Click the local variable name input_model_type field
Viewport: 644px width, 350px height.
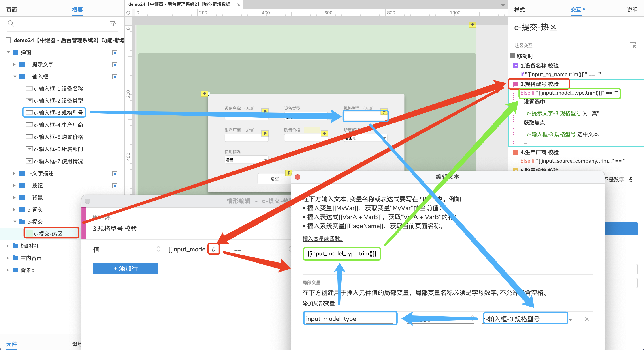(350, 319)
